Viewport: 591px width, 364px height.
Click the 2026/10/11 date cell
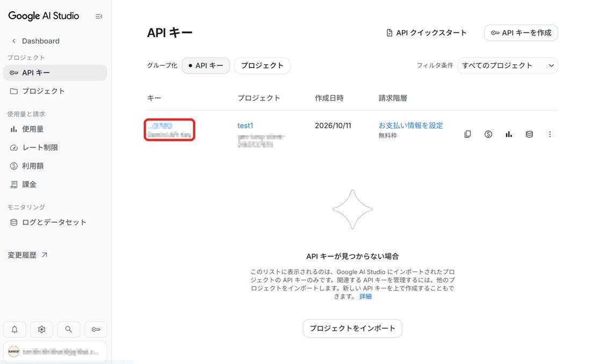click(x=333, y=126)
